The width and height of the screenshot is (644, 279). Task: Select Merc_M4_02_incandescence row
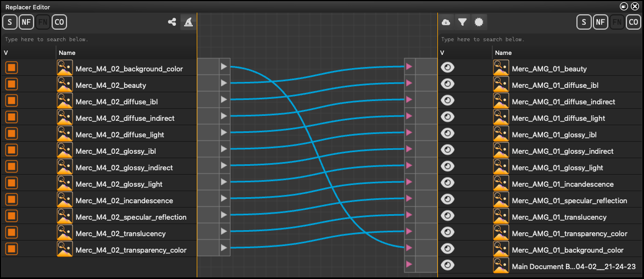98,200
